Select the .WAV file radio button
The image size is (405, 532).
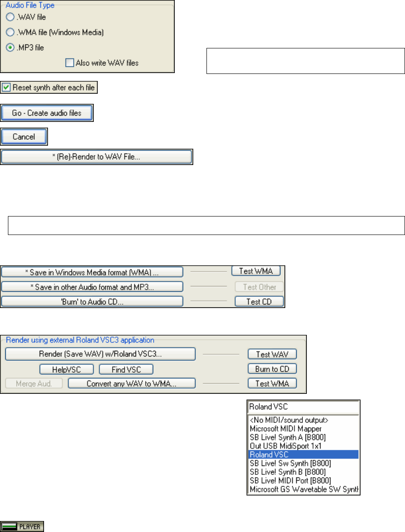(10, 18)
